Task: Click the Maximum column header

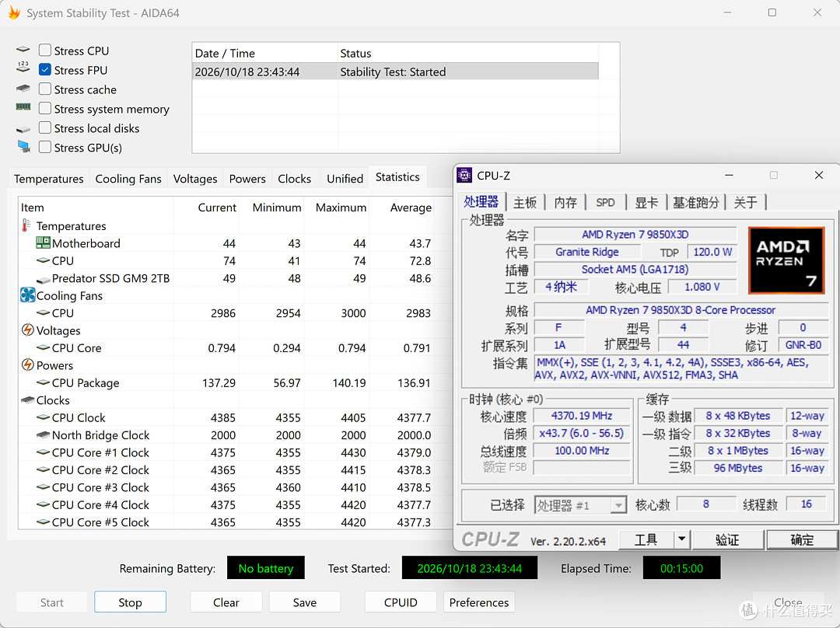Action: 341,208
